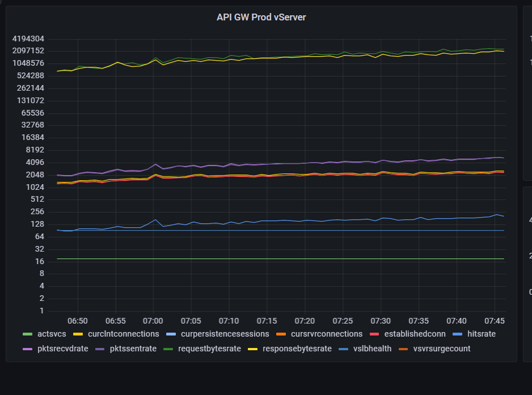Toggle the requestbytesrate legend series

[209, 349]
